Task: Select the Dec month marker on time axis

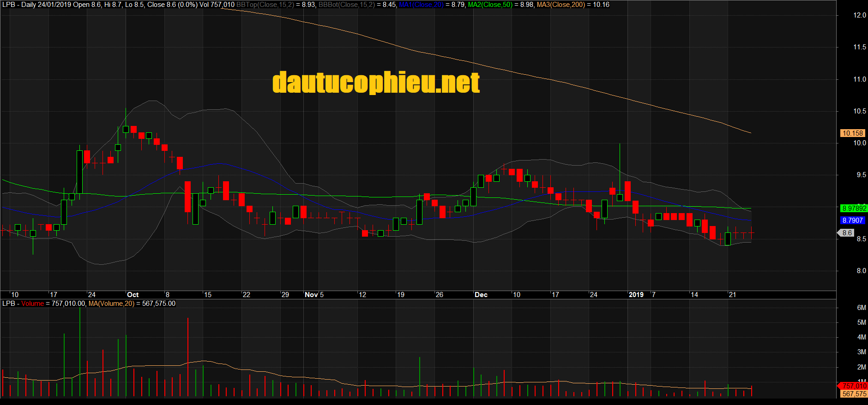Action: (x=481, y=295)
